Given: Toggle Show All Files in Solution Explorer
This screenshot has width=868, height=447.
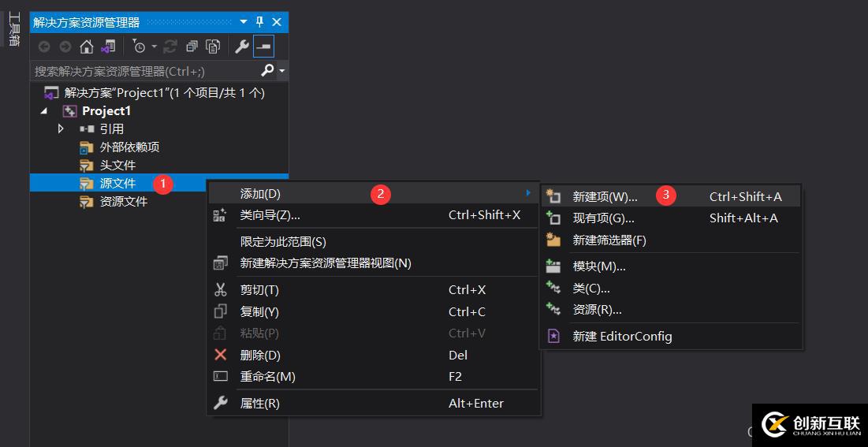Looking at the screenshot, I should [213, 47].
